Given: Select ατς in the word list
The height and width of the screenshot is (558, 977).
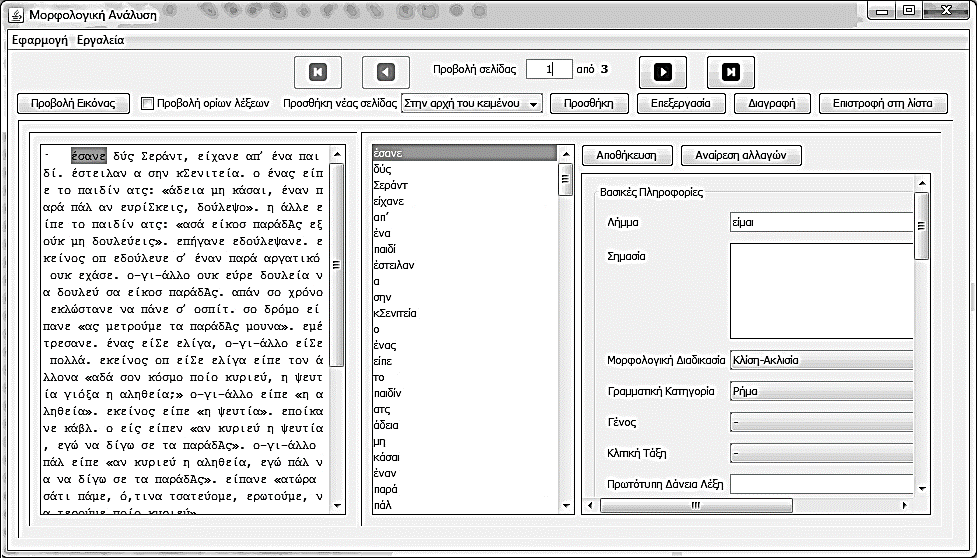Looking at the screenshot, I should pos(464,410).
